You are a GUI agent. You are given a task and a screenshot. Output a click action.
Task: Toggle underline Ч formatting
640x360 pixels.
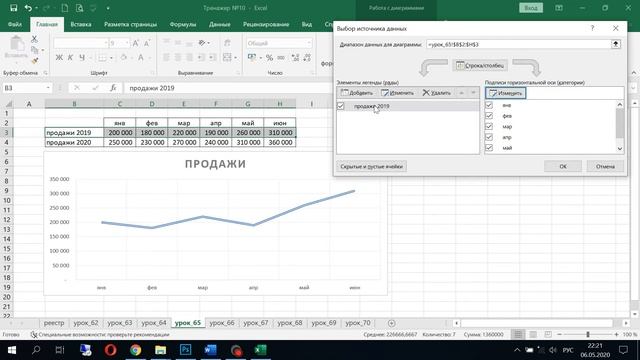click(82, 58)
